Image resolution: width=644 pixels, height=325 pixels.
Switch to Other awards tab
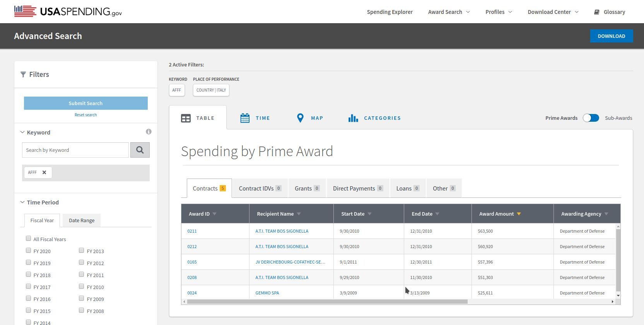[x=444, y=189]
